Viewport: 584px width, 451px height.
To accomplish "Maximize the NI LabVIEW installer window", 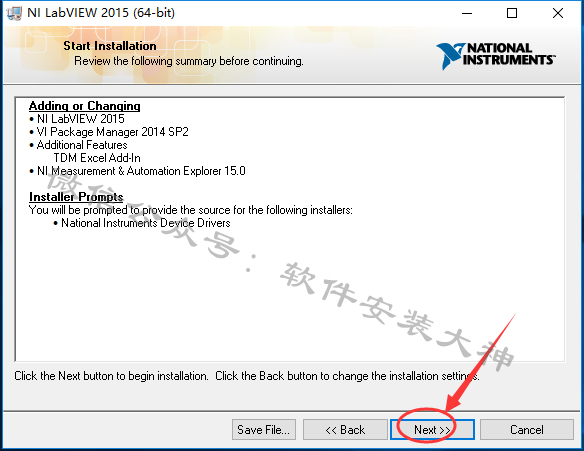I will (x=512, y=13).
